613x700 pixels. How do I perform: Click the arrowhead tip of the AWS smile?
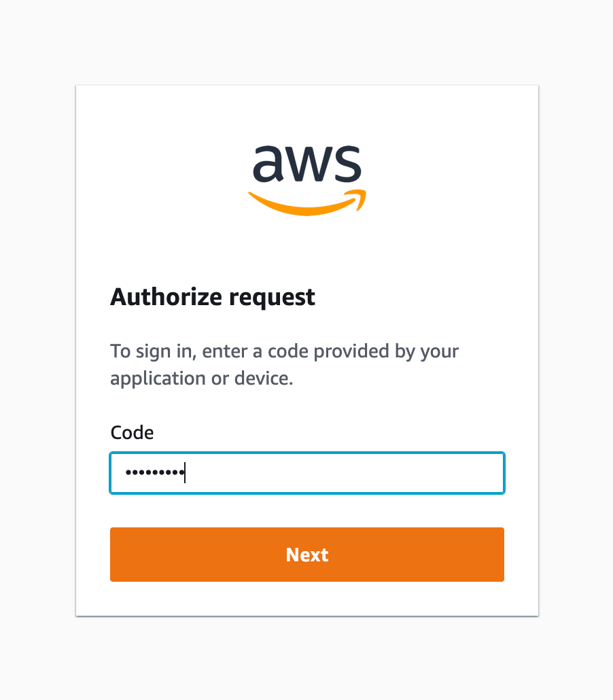(x=360, y=198)
